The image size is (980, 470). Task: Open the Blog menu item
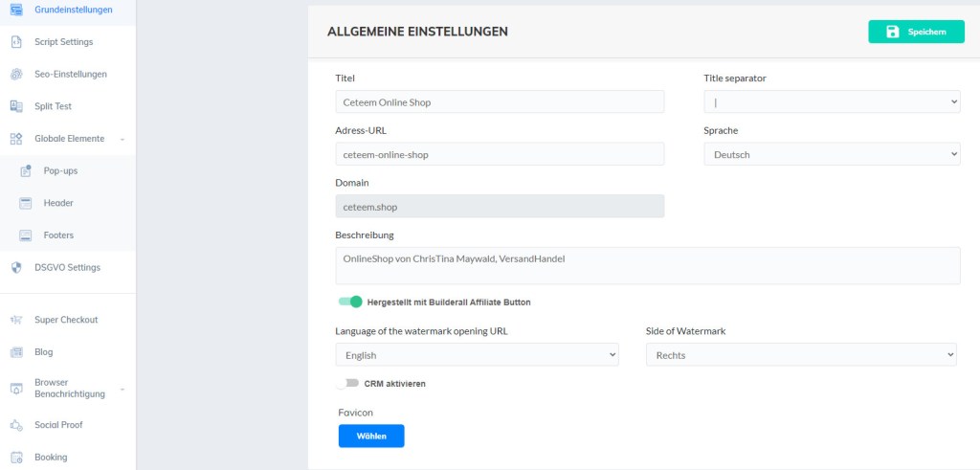[x=44, y=352]
